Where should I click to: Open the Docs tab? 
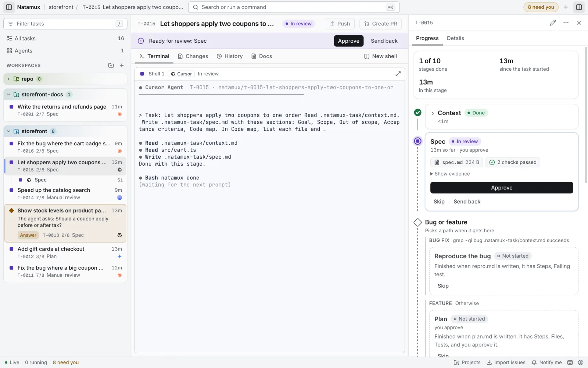262,56
